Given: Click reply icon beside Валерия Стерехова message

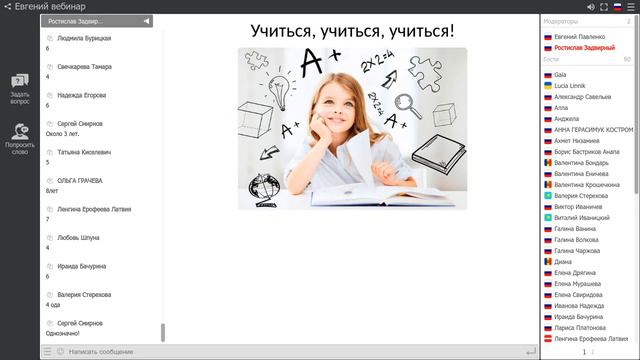Looking at the screenshot, I should click(50, 295).
